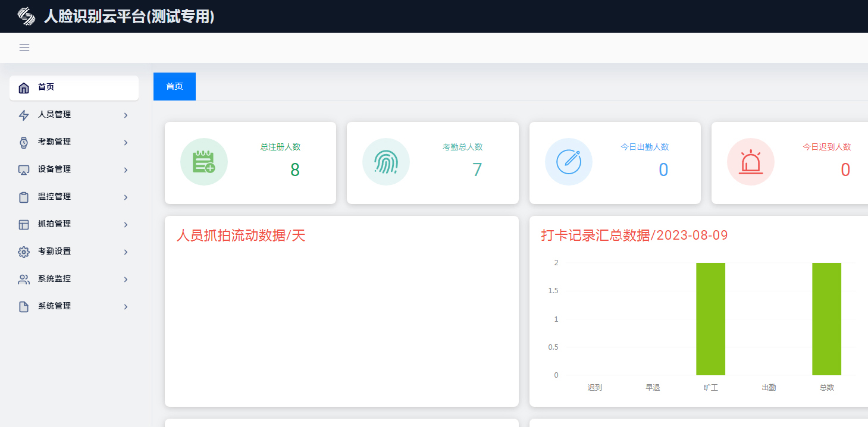
Task: Select the 首页 tab at top
Action: click(x=174, y=86)
